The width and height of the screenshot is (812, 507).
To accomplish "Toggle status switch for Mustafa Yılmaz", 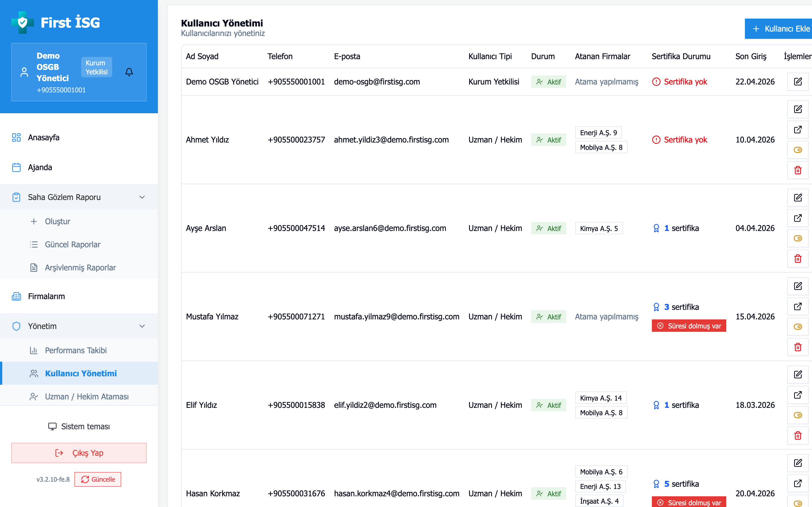I will pos(798,327).
